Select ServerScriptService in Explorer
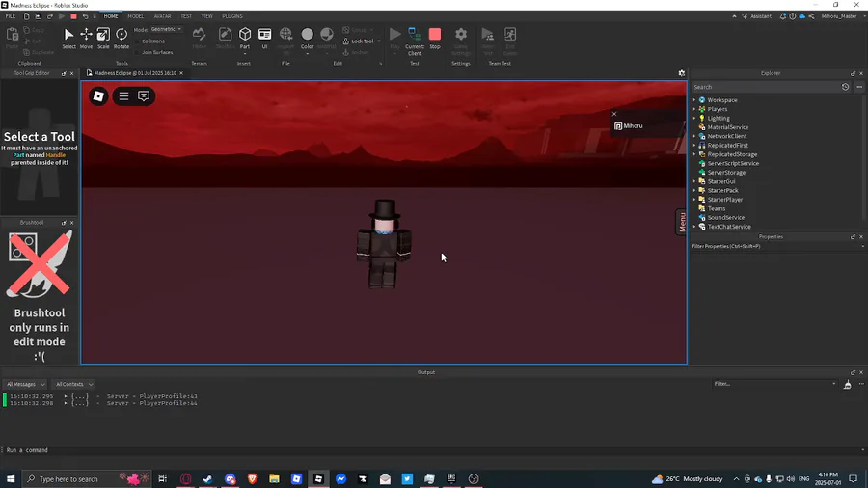This screenshot has width=868, height=488. [x=733, y=163]
